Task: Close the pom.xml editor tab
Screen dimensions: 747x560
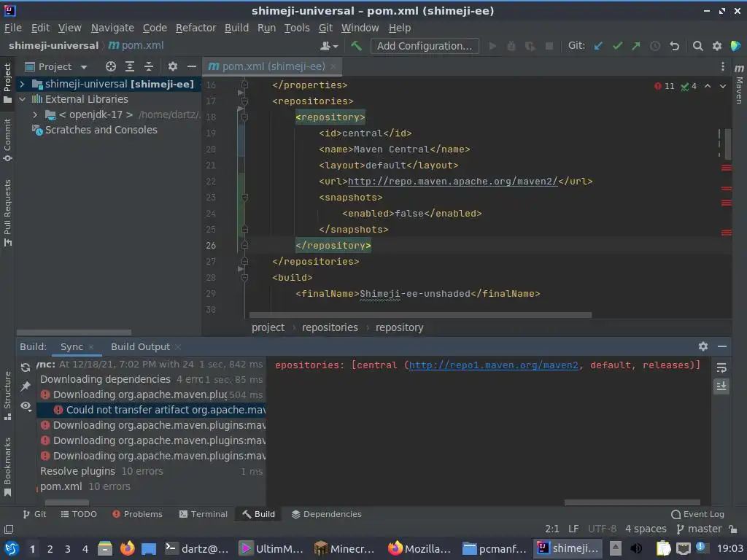Action: [333, 66]
